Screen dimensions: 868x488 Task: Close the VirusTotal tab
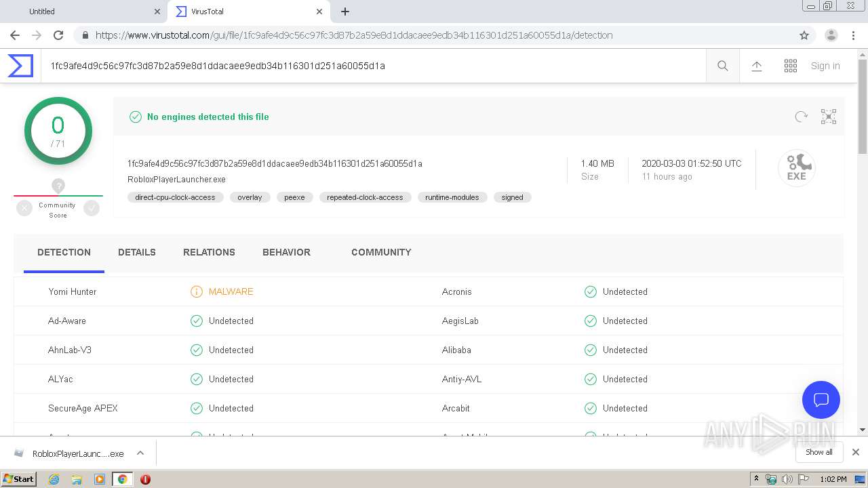tap(319, 12)
